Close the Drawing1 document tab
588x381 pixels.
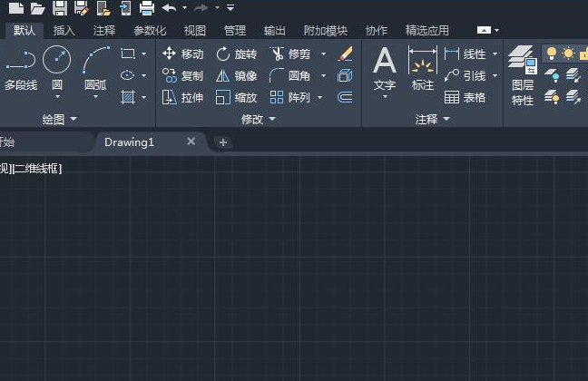pyautogui.click(x=191, y=142)
